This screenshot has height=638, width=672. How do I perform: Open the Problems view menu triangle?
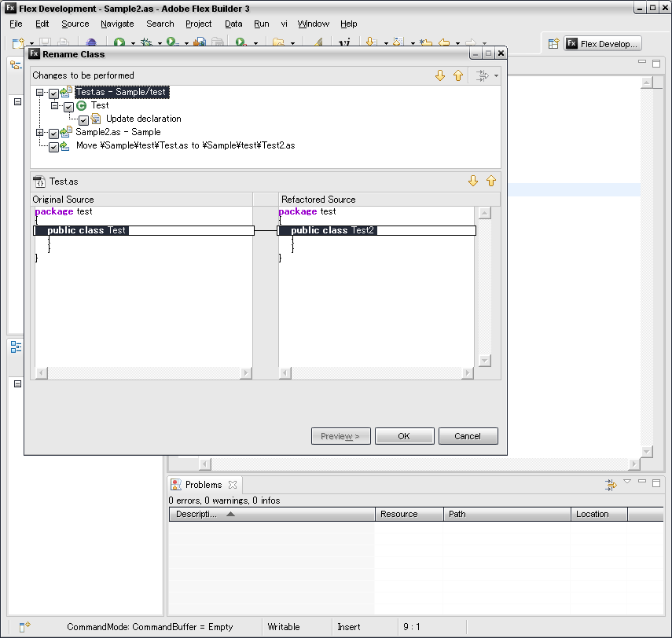click(627, 482)
